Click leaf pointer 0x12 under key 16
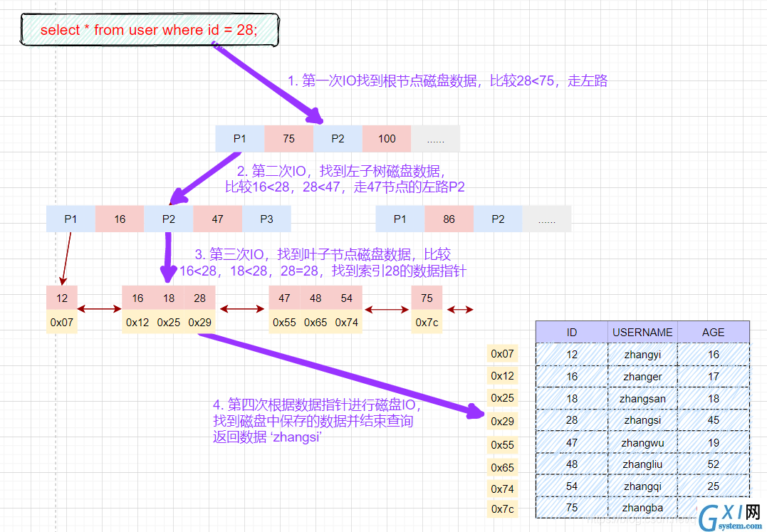767x532 pixels. tap(137, 322)
